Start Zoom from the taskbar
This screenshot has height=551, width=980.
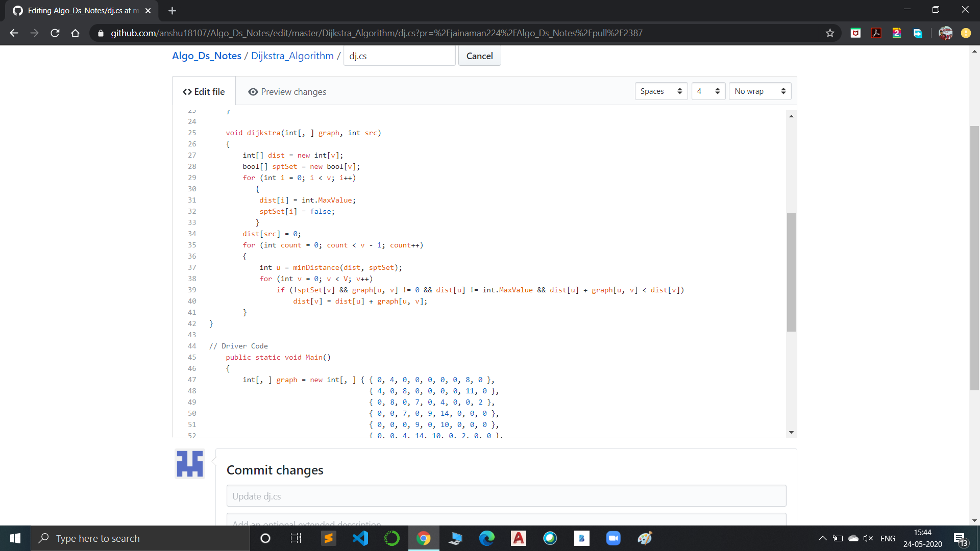(613, 538)
